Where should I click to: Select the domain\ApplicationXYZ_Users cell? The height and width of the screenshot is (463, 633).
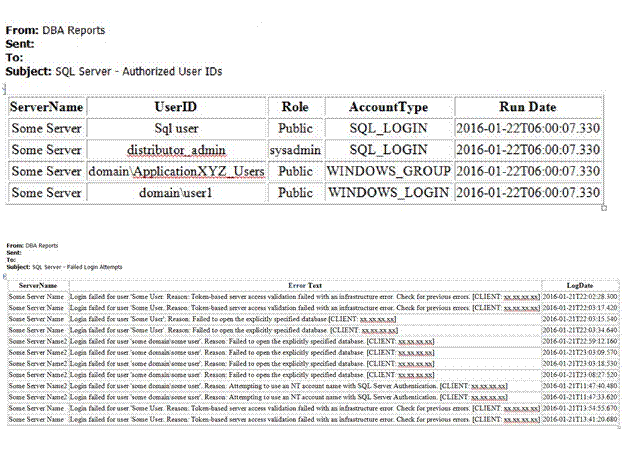[175, 171]
